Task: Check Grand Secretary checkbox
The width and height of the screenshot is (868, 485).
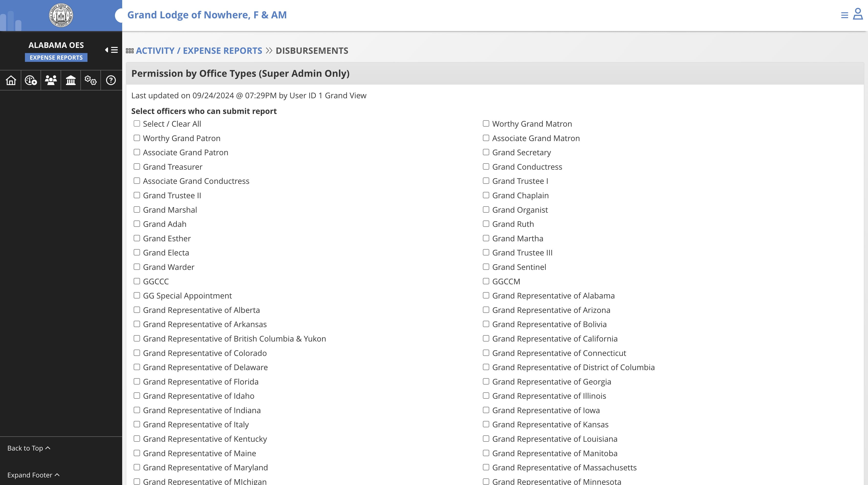Action: (x=486, y=152)
